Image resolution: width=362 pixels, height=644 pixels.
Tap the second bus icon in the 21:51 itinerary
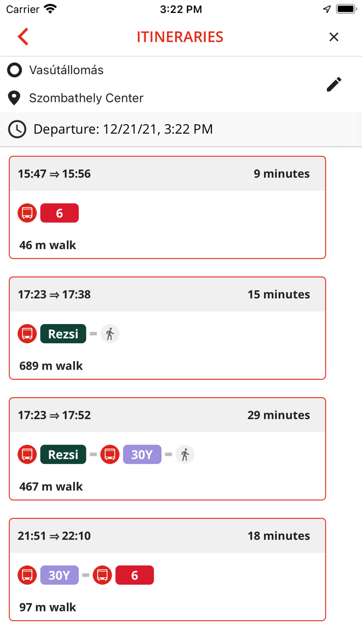[x=102, y=575]
